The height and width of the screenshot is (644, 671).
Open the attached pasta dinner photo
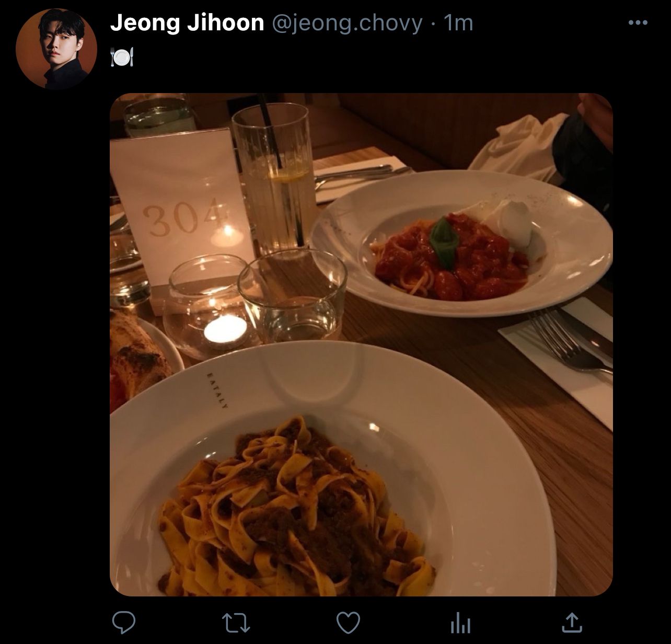click(x=361, y=344)
